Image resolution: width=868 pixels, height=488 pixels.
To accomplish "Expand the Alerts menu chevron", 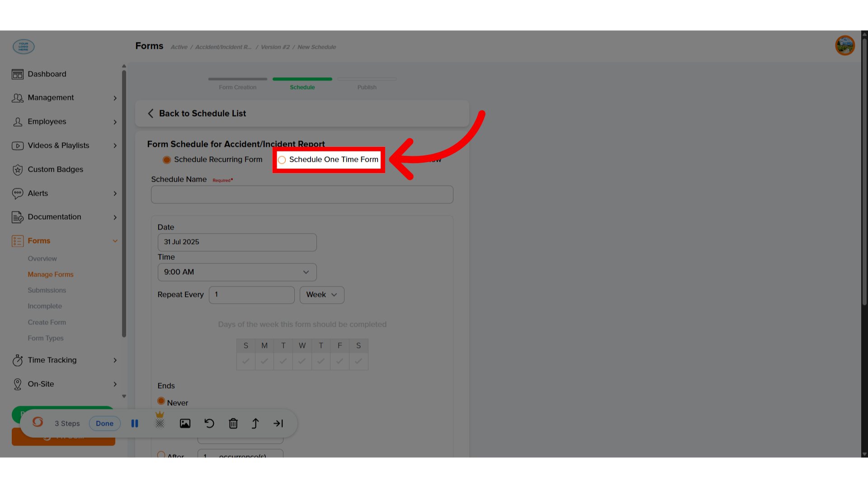I will pyautogui.click(x=115, y=193).
